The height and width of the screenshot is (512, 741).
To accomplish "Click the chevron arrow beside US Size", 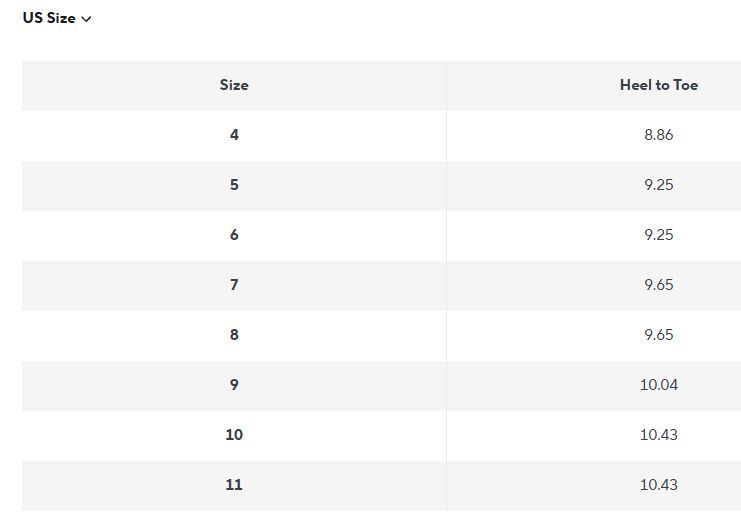I will [87, 19].
